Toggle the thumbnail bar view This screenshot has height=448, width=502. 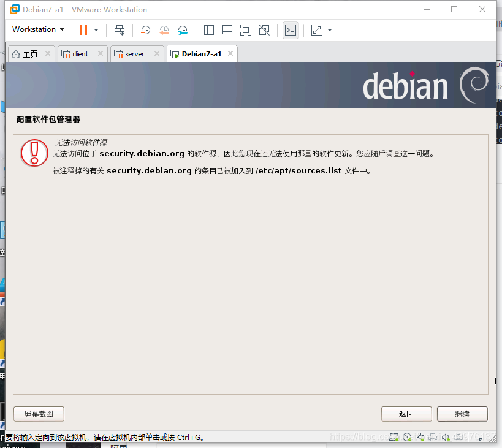[x=227, y=30]
